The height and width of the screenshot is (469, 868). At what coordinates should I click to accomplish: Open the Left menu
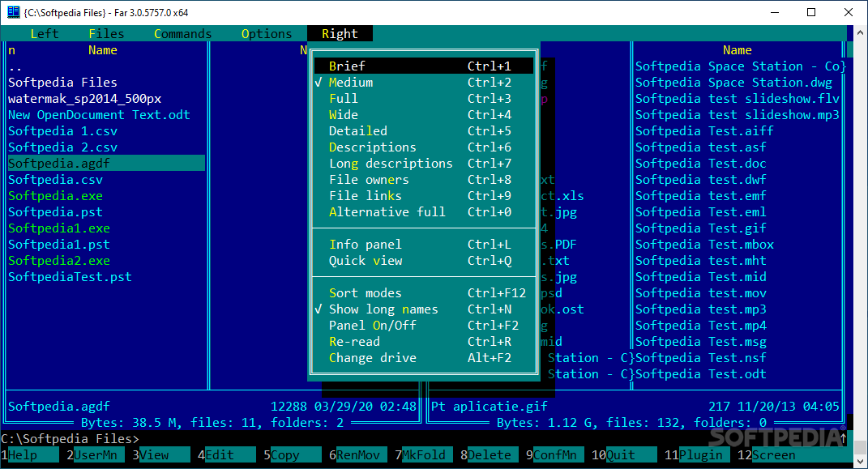pos(45,34)
